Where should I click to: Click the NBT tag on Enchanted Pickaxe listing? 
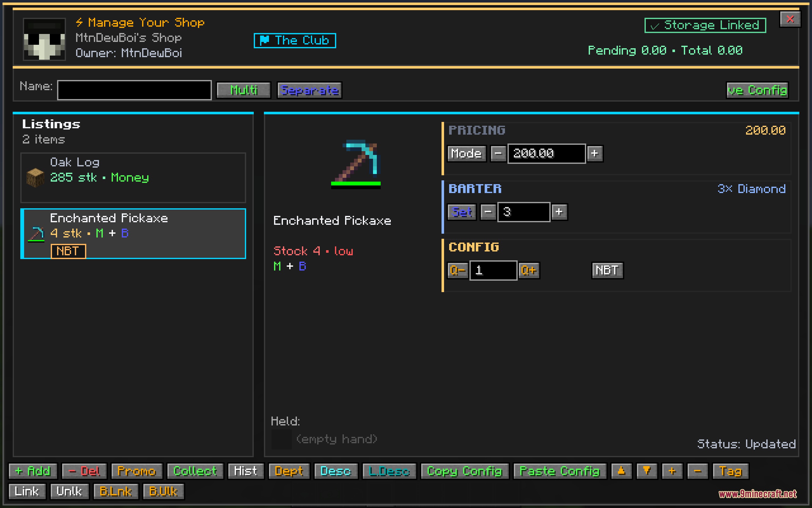click(68, 251)
